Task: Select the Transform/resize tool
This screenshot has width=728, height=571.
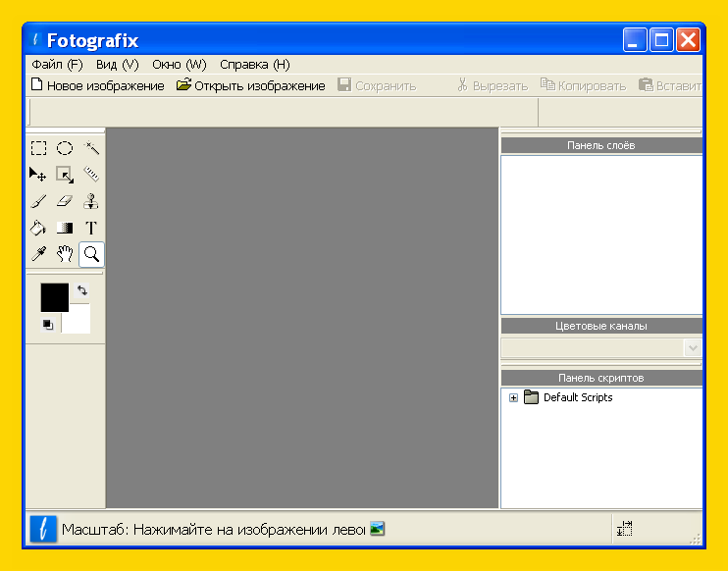Action: coord(65,175)
